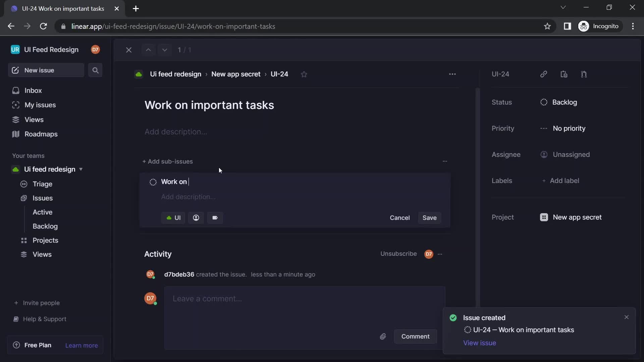The height and width of the screenshot is (362, 644).
Task: Expand the Ui feed redesign team section
Action: click(x=81, y=170)
